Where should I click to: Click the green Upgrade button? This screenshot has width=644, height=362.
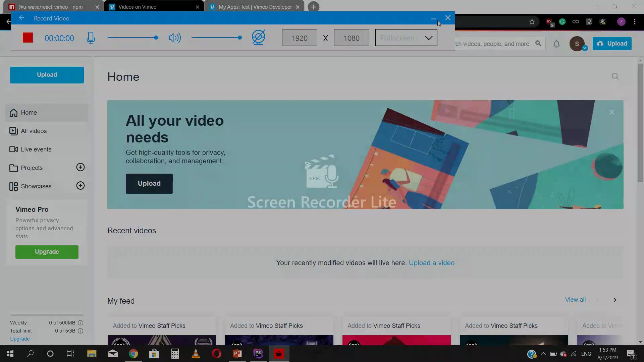(47, 252)
